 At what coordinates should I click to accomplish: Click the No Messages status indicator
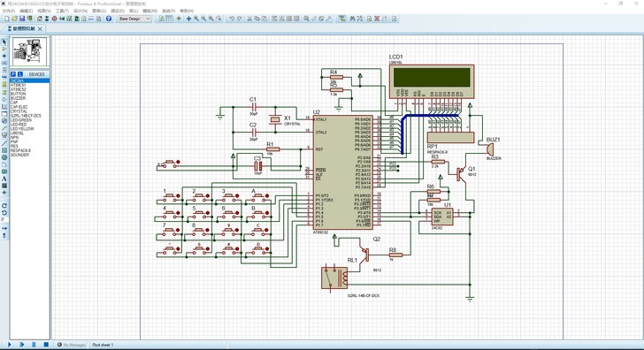72,345
